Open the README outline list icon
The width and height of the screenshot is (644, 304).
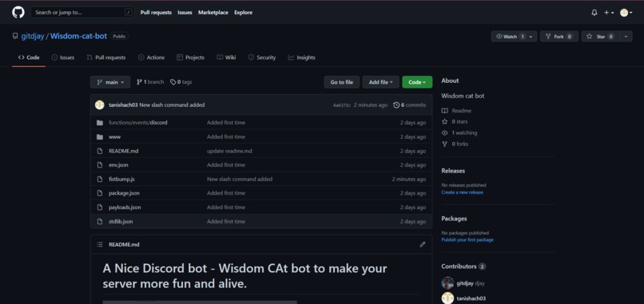(x=99, y=244)
